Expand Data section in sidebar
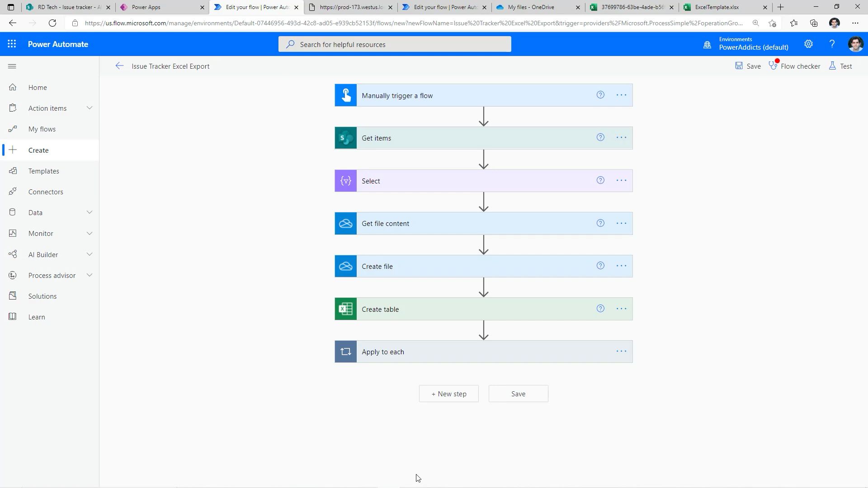Screen dimensions: 868x488 (x=90, y=212)
